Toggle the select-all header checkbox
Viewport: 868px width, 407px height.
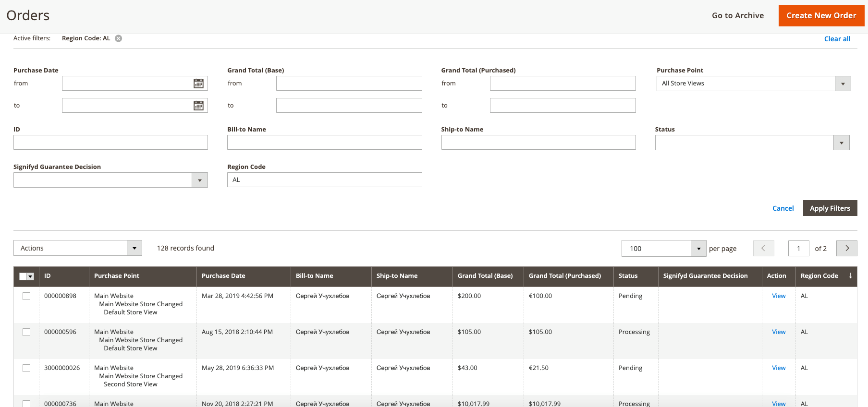pyautogui.click(x=23, y=276)
